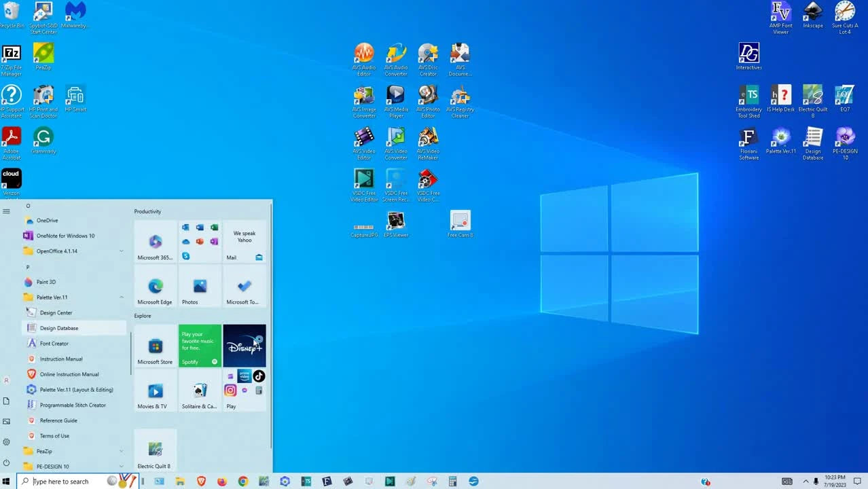Expand the OpenOffice 4.1.14 folder
The height and width of the screenshot is (489, 868).
tap(122, 251)
